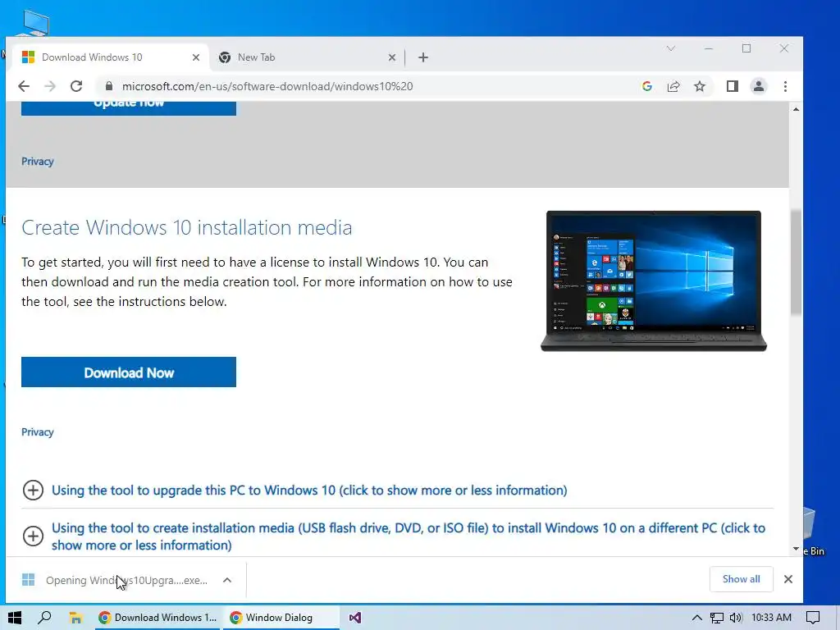Open a new tab with plus button
Image resolution: width=840 pixels, height=630 pixels.
[423, 57]
